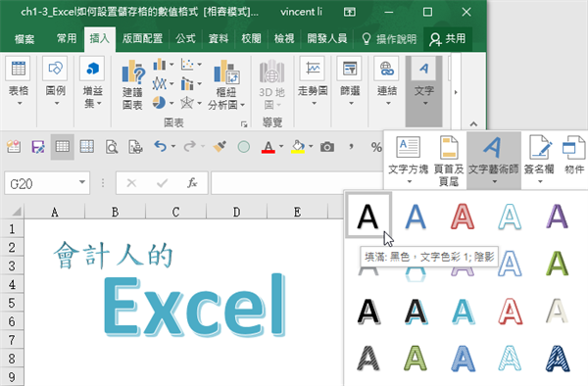Switch to the 開發人員 Developer tab
588x386 pixels.
[x=327, y=38]
